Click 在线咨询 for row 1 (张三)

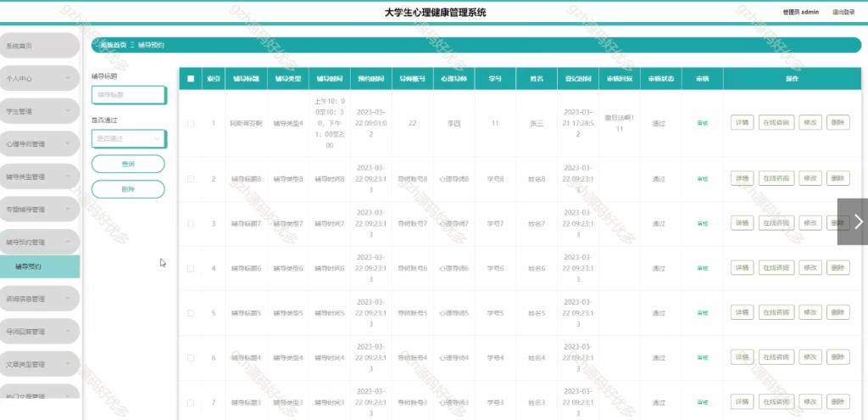pyautogui.click(x=776, y=122)
